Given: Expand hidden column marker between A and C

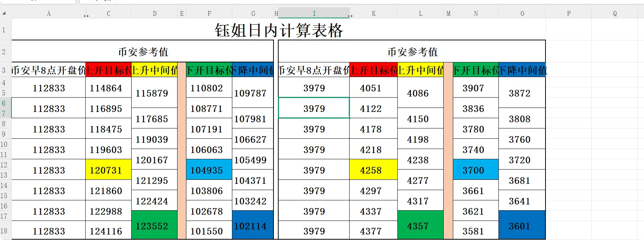Looking at the screenshot, I should [86, 16].
